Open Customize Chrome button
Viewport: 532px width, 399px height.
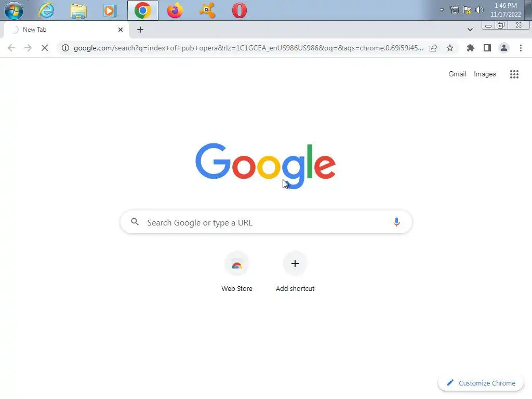click(481, 383)
